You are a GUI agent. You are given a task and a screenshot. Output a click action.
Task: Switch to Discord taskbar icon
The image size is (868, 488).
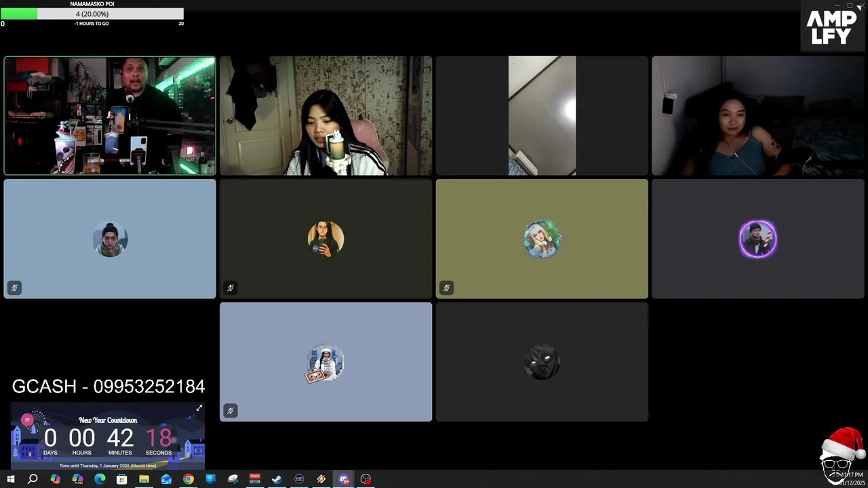coord(344,479)
